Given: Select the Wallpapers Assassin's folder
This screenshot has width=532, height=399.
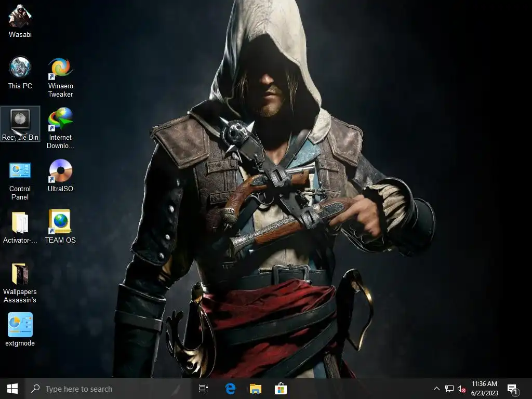Looking at the screenshot, I should (x=20, y=283).
